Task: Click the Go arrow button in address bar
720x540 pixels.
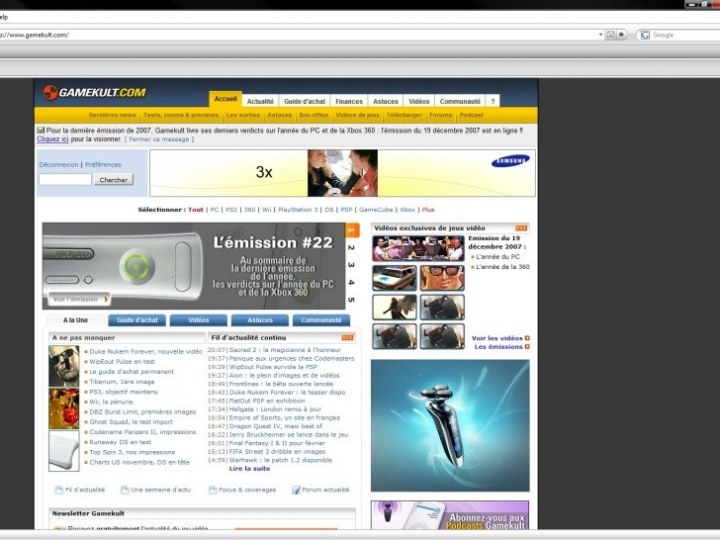Action: (x=621, y=35)
